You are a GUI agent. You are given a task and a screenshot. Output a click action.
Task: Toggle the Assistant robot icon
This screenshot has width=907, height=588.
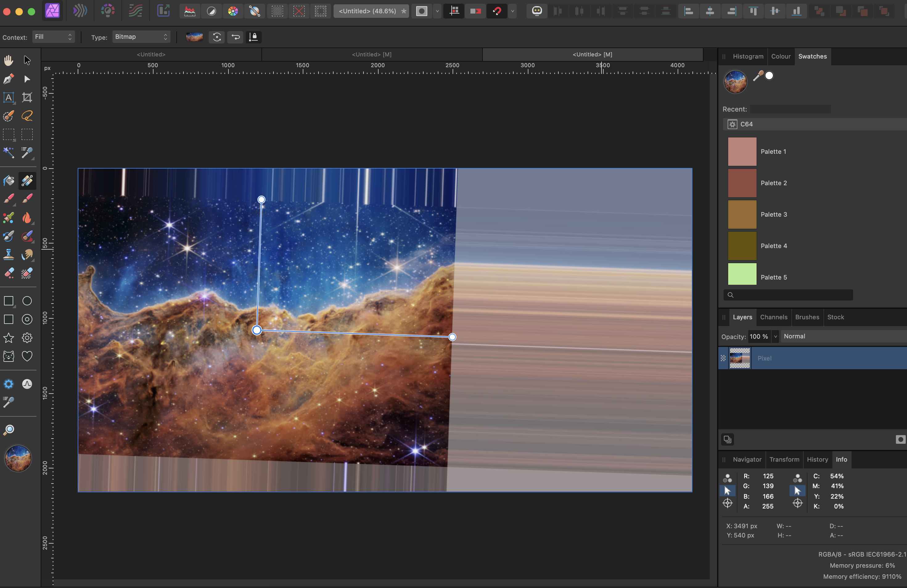[x=536, y=11]
